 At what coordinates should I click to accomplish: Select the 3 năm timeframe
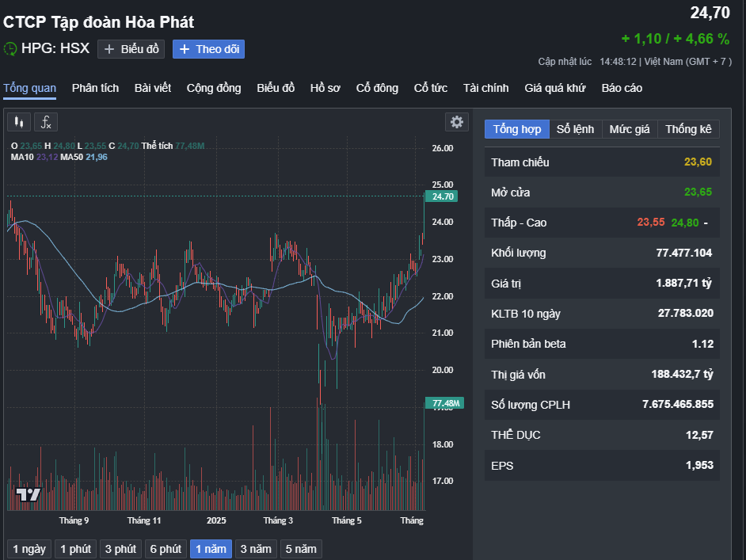click(x=256, y=549)
